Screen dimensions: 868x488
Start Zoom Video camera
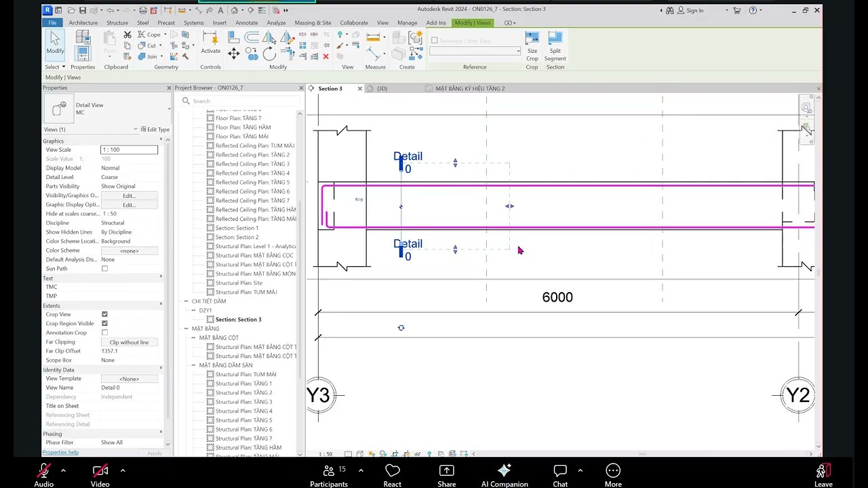(100, 475)
